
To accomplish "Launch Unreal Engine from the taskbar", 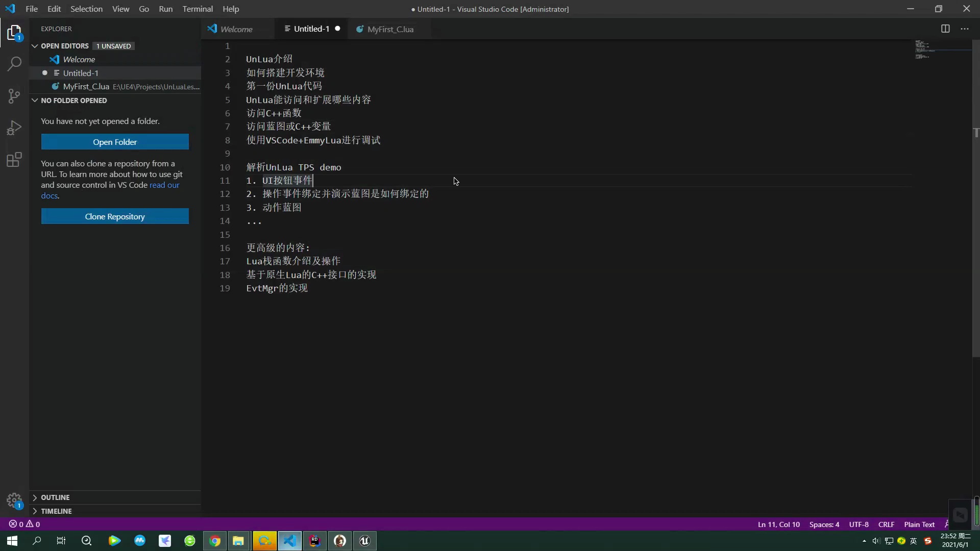I will (364, 541).
